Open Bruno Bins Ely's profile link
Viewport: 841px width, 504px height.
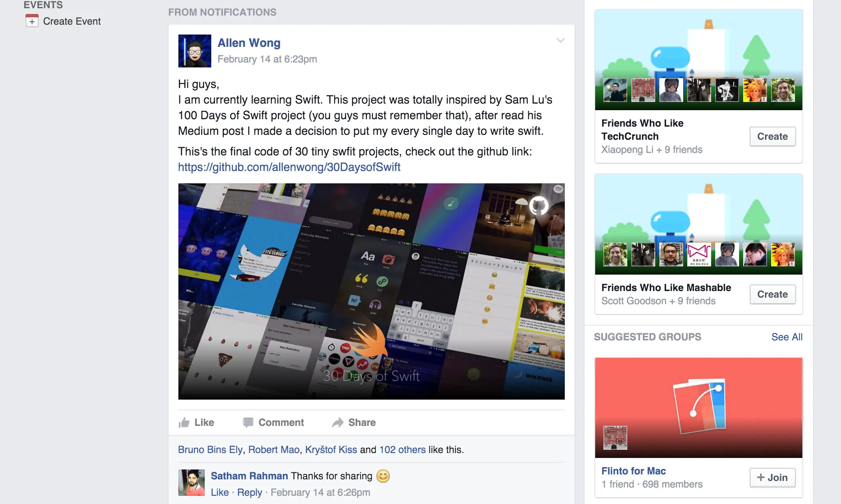(210, 450)
